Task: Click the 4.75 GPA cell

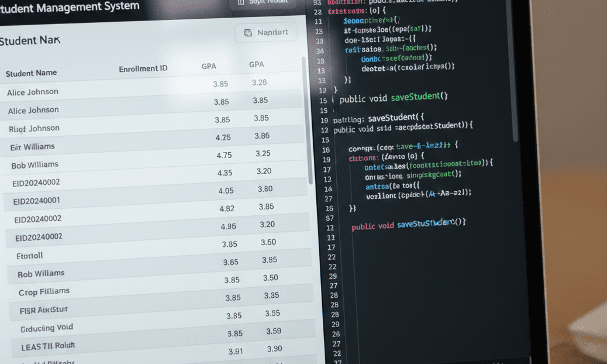Action: [x=224, y=155]
